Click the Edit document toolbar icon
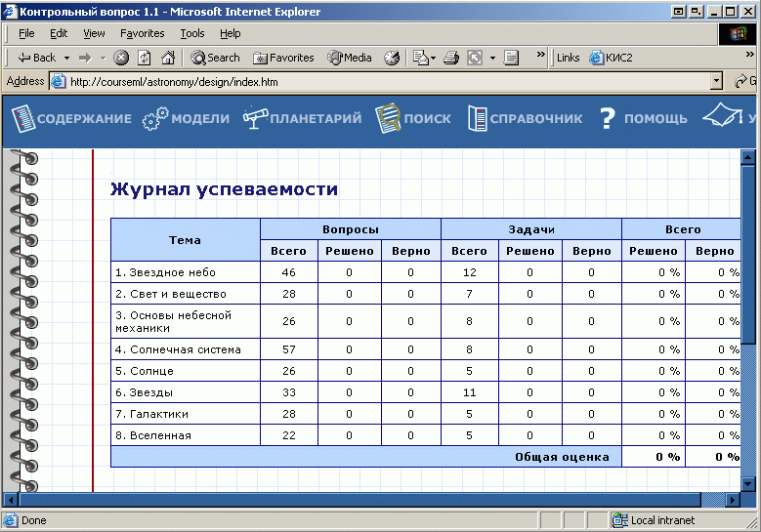 pyautogui.click(x=475, y=58)
